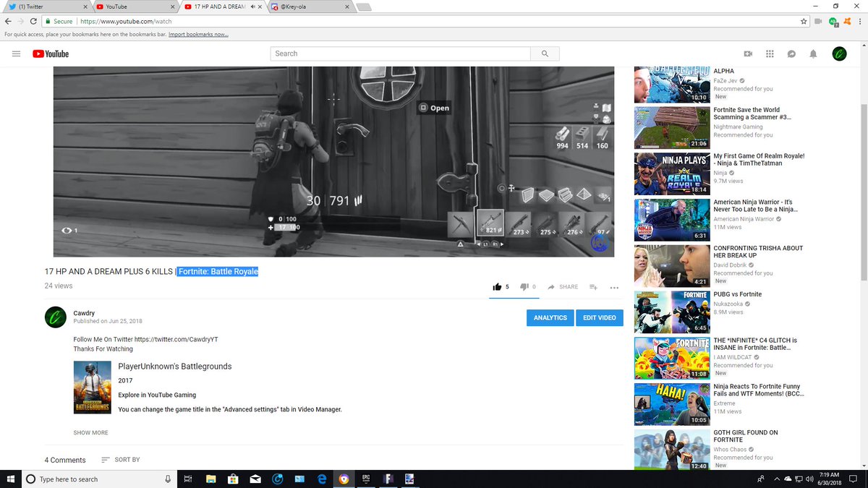The image size is (868, 488).
Task: Open the notifications bell
Action: point(813,53)
